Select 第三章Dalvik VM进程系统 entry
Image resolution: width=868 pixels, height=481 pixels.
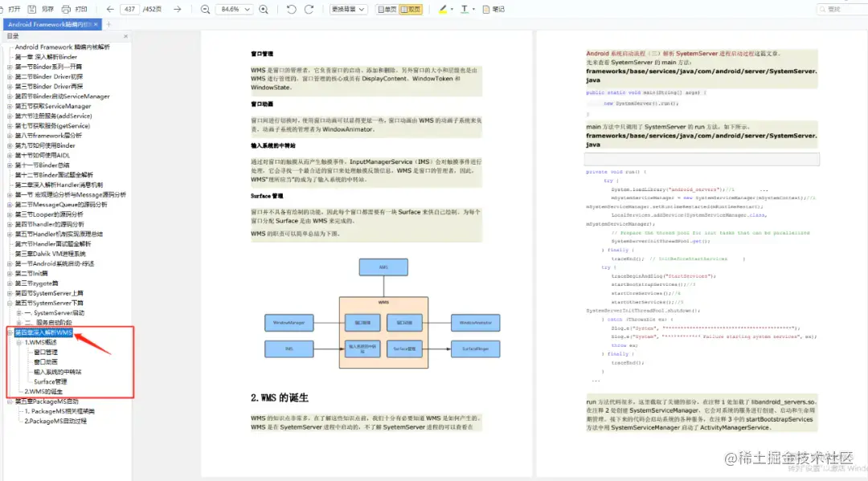pos(50,254)
